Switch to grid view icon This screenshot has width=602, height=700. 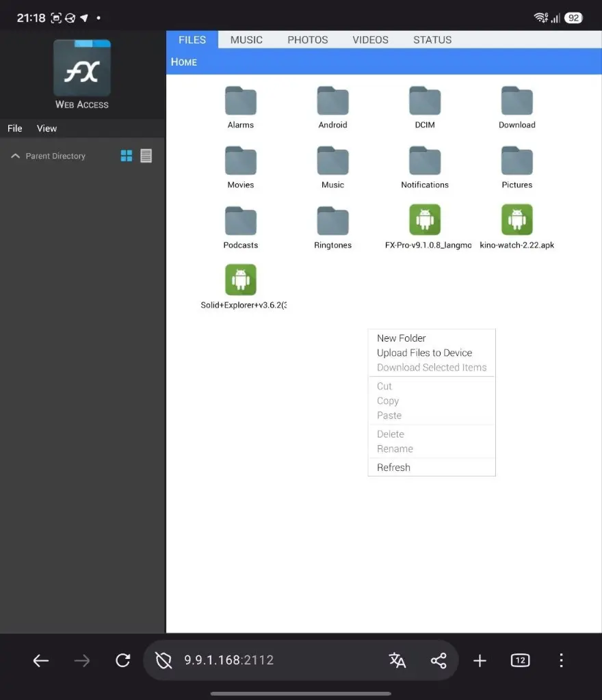127,156
